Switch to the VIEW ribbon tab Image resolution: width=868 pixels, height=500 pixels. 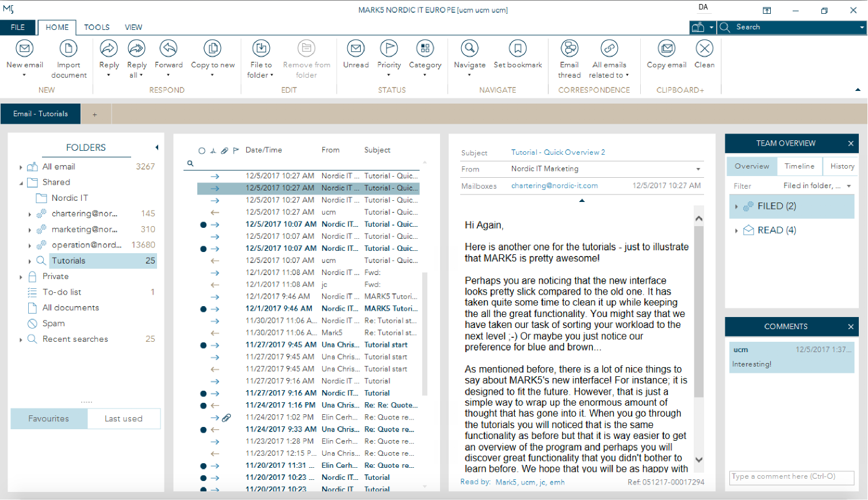[133, 27]
